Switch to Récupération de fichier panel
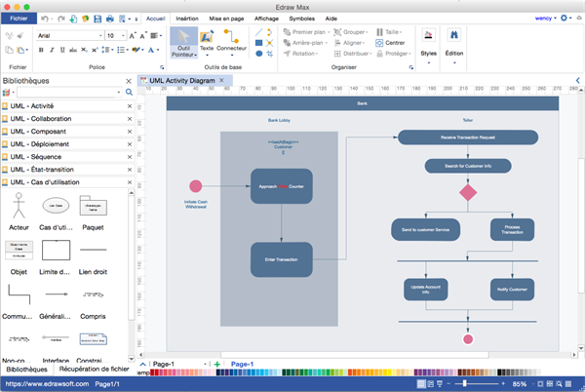The width and height of the screenshot is (585, 392). (93, 370)
